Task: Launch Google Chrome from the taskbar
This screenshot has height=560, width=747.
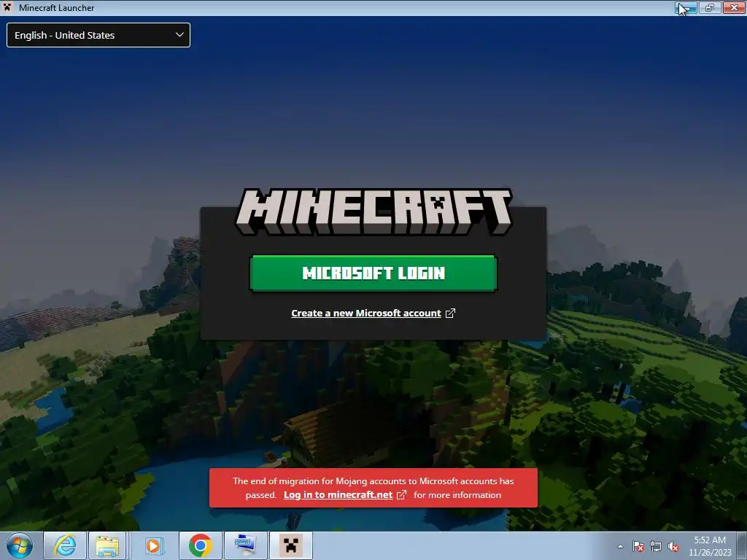Action: [200, 545]
